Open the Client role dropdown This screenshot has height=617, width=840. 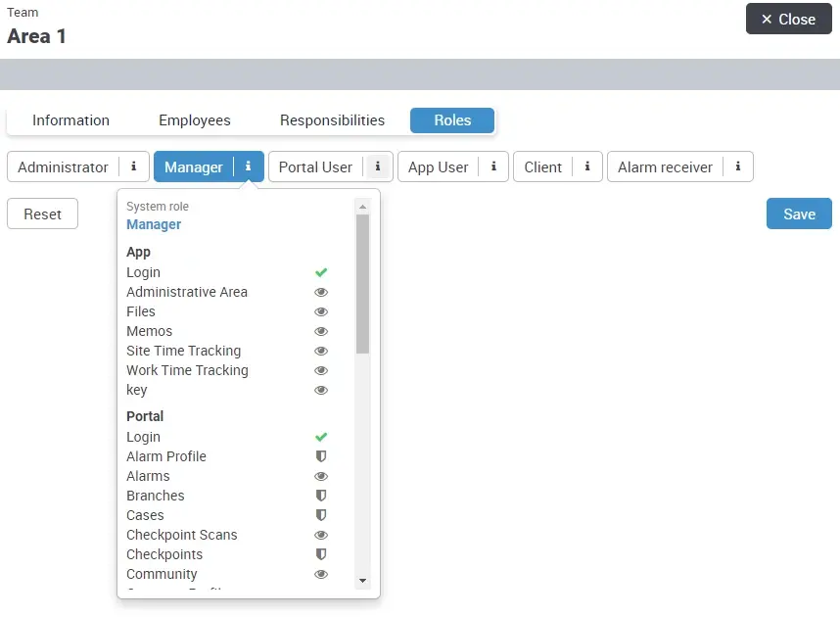point(542,166)
